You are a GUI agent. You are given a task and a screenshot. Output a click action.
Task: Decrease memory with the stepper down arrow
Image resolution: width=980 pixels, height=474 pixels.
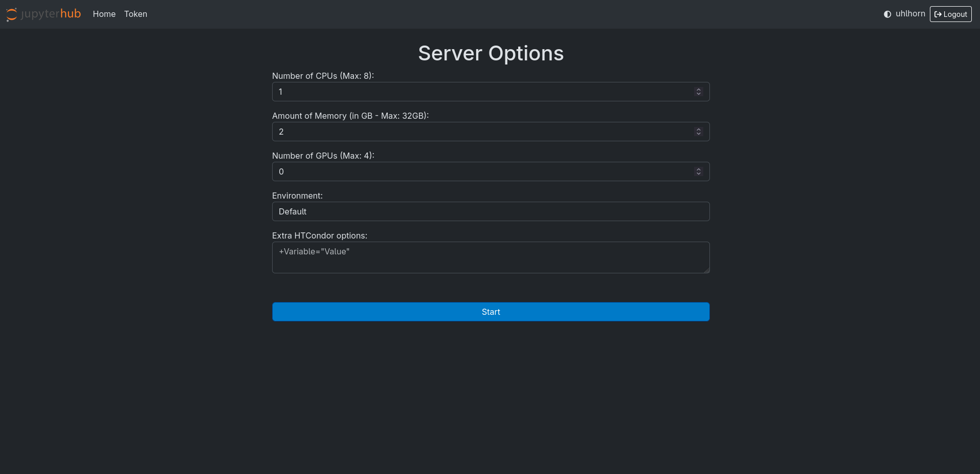click(699, 134)
